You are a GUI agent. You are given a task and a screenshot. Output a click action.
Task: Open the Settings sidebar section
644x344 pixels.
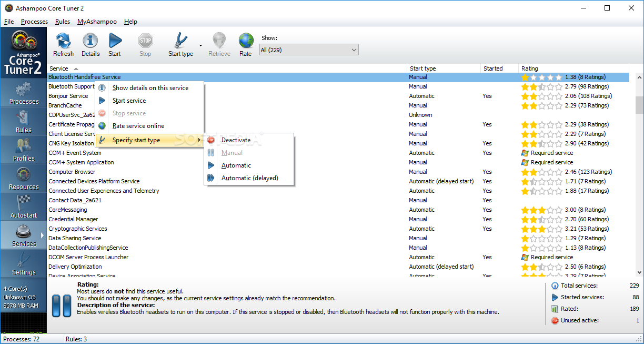pyautogui.click(x=24, y=264)
